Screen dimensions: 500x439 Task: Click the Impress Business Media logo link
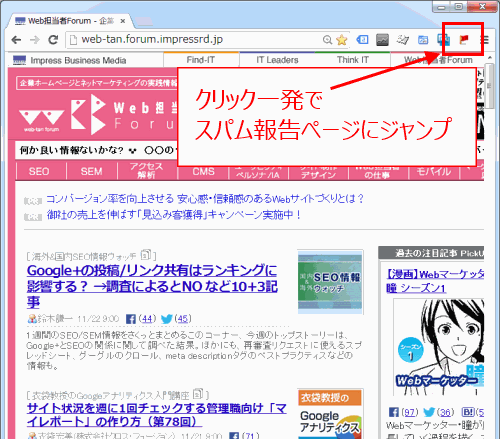coord(69,60)
